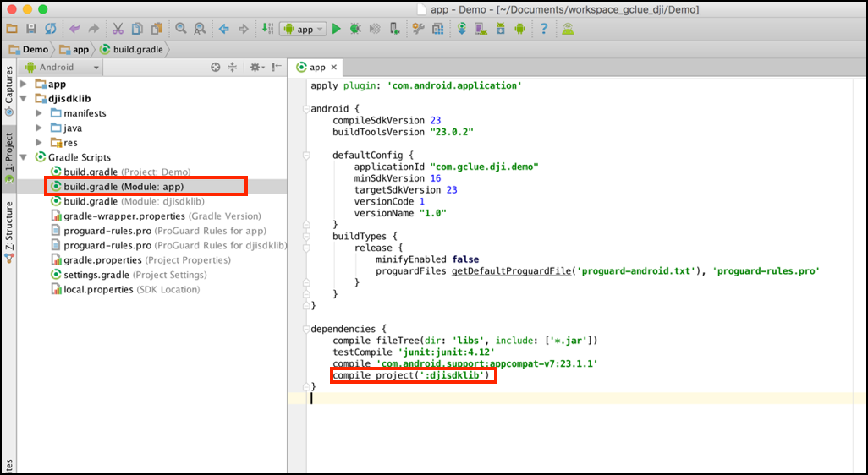Click the Run app green play button
This screenshot has height=475, width=868.
[336, 29]
